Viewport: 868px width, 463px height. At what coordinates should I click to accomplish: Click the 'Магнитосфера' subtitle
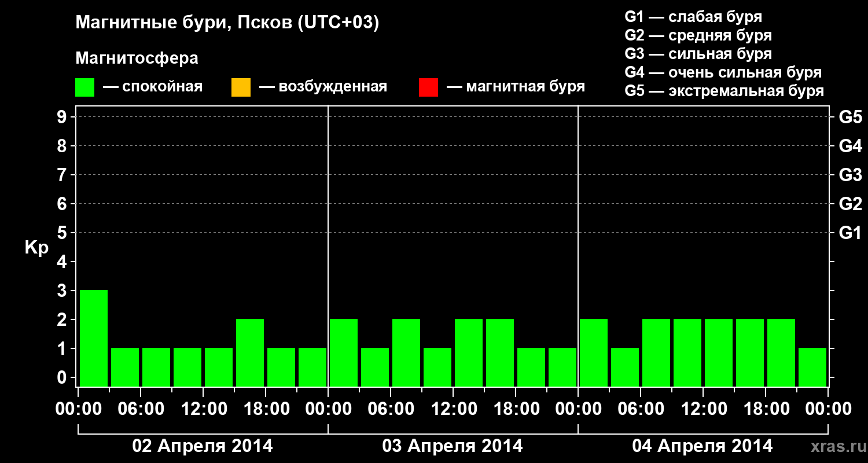tap(137, 58)
